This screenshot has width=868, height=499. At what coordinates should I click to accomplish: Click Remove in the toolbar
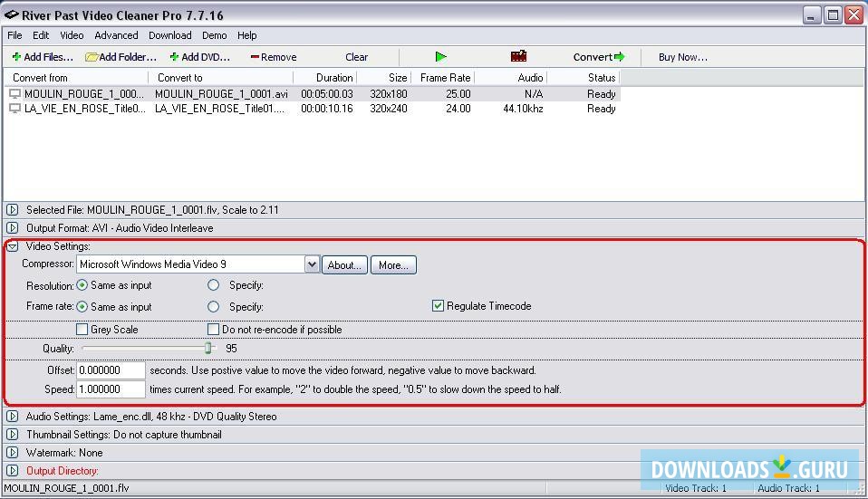tap(274, 57)
